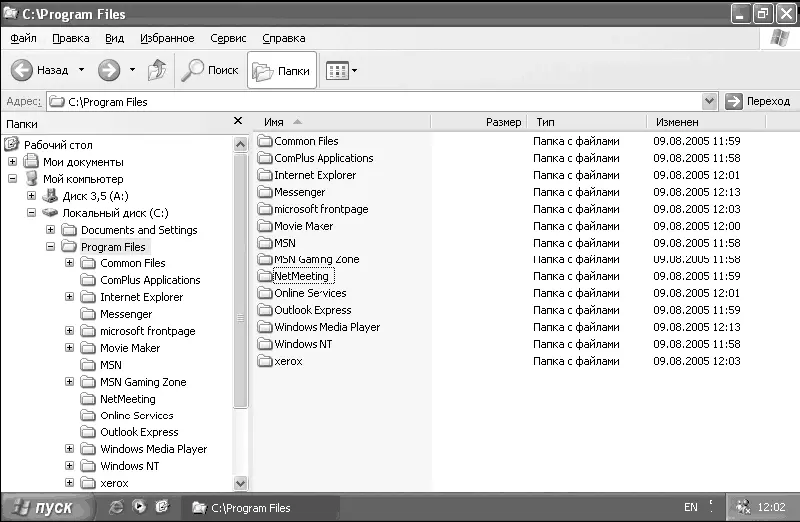Close the Папки side panel
The image size is (800, 522).
tap(237, 121)
